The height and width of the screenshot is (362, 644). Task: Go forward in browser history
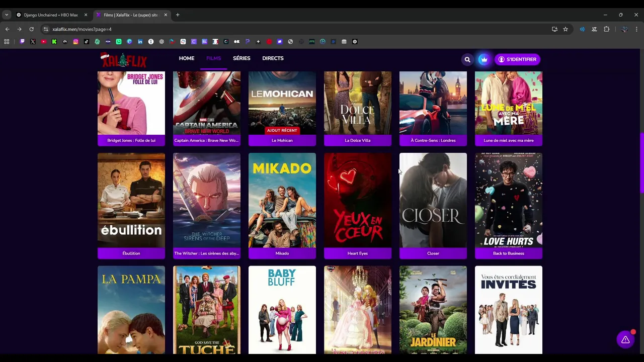tap(19, 29)
